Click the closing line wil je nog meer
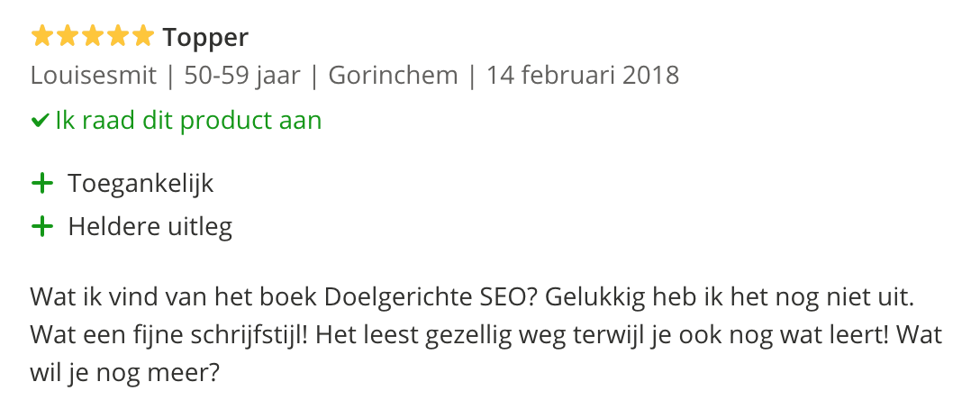The height and width of the screenshot is (400, 980). 124,372
